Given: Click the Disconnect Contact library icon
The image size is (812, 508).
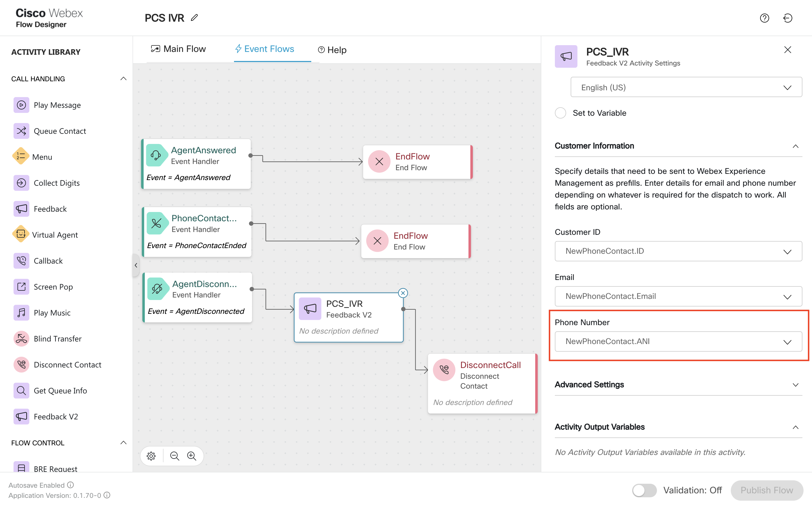Looking at the screenshot, I should pos(21,365).
